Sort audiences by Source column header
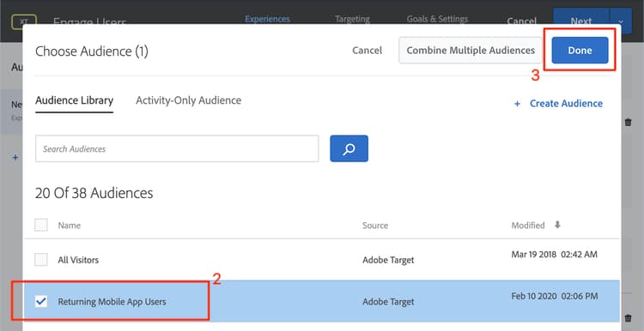644x331 pixels. pos(375,226)
